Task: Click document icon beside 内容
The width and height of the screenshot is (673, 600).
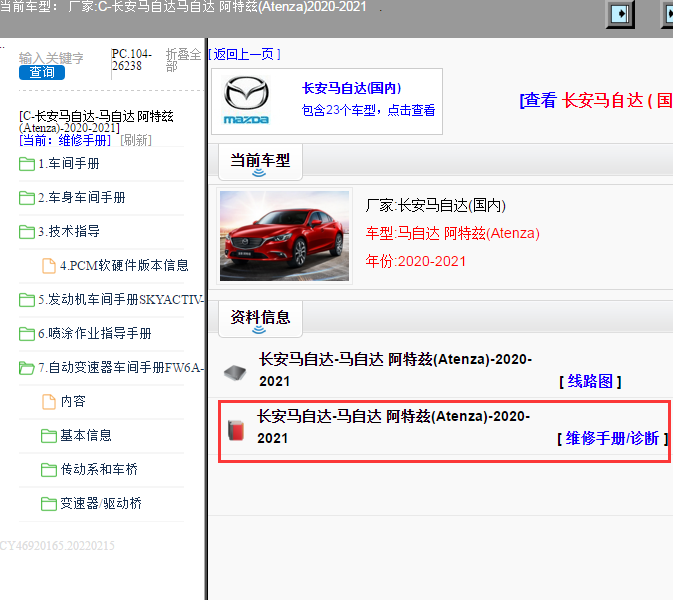Action: point(49,402)
